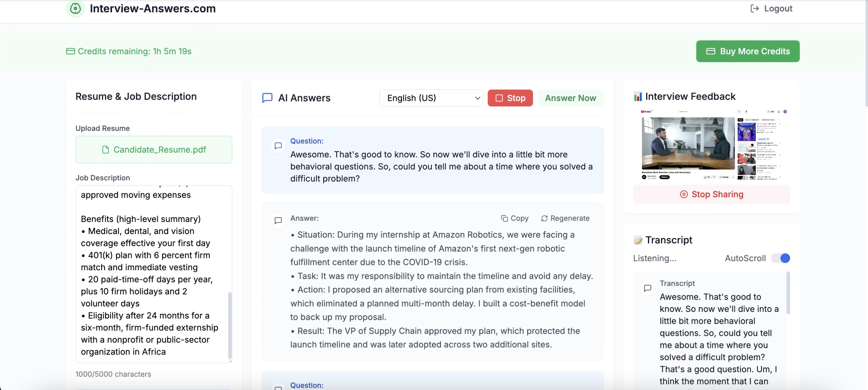Click the Benefits (high-level summary) line

pos(140,219)
